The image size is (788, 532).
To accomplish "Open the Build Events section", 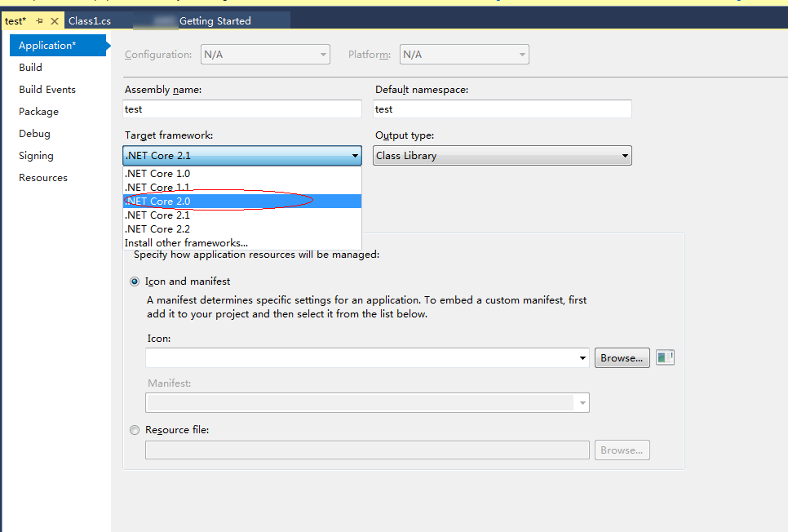I will pyautogui.click(x=47, y=90).
